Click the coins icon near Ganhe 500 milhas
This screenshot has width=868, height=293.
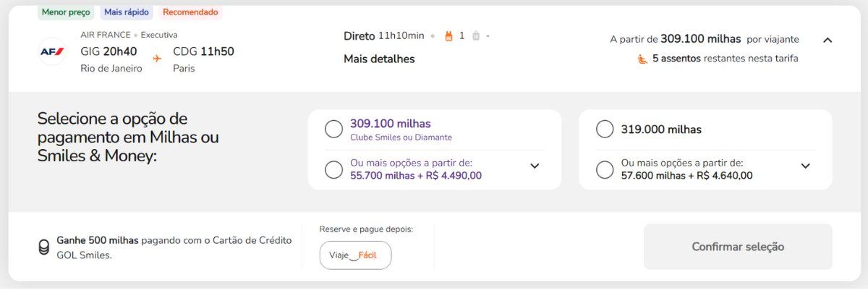point(44,247)
